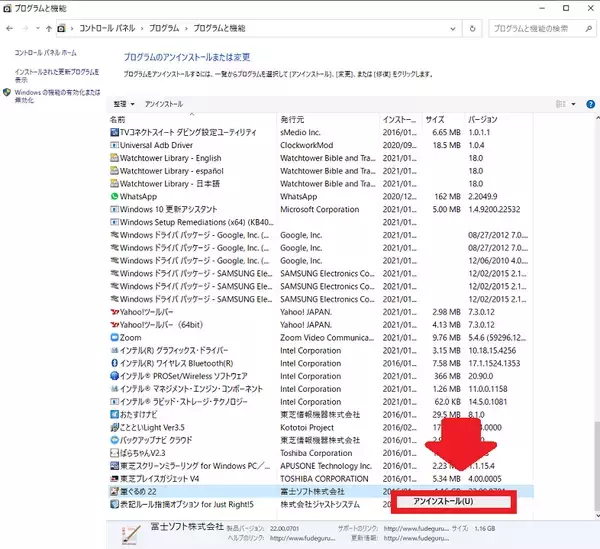Viewport: 600px width, 549px height.
Task: Click the vertical scrollbar of program list
Action: pos(595,300)
